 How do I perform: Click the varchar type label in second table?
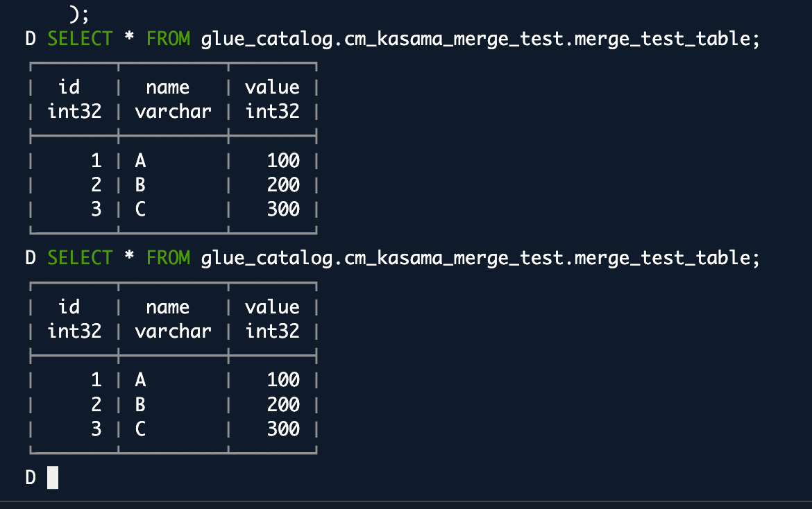[173, 331]
